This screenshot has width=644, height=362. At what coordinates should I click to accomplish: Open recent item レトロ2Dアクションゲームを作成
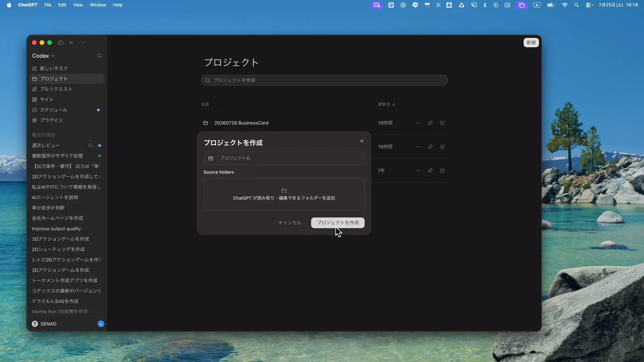coord(66,260)
